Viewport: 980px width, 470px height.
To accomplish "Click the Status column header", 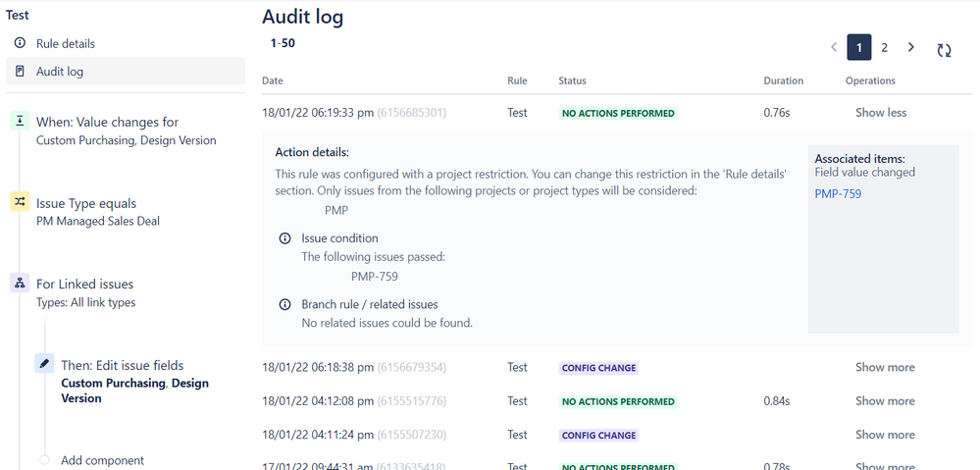I will 573,80.
